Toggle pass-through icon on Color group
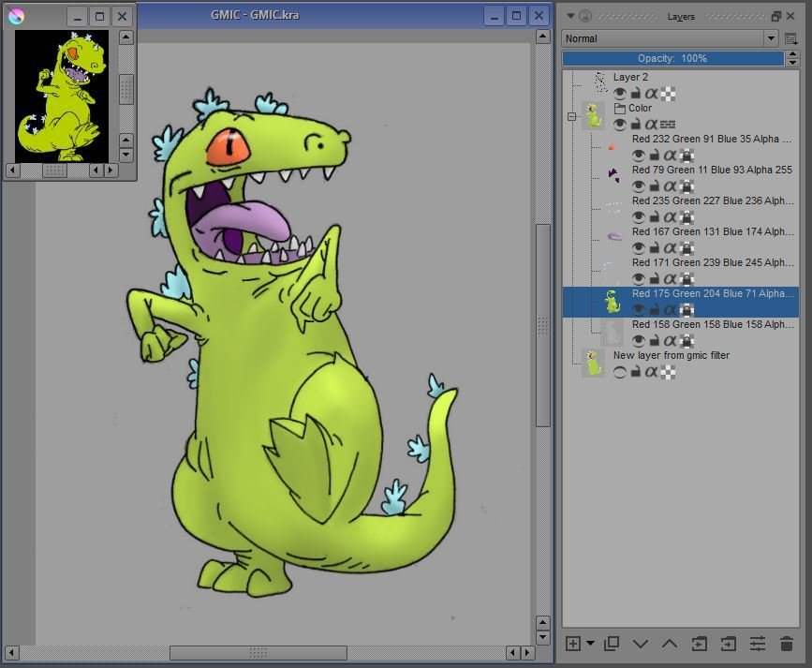This screenshot has width=812, height=668. tap(668, 125)
